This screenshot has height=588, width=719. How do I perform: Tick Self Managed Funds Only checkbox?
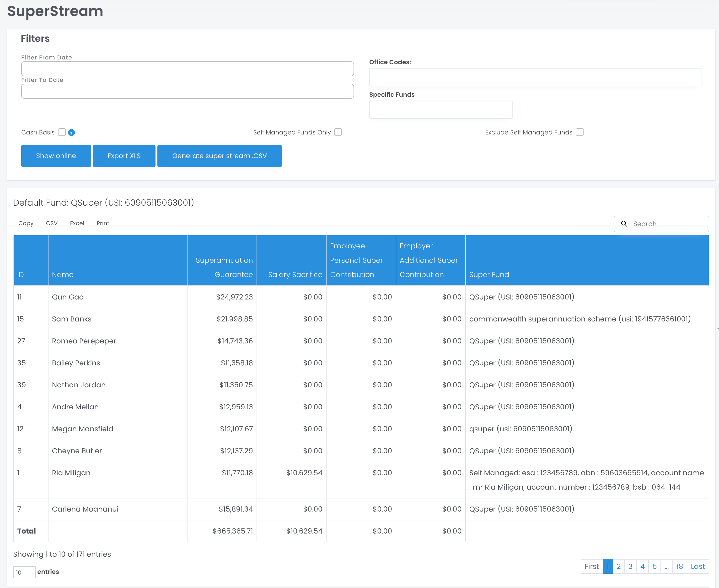pos(338,132)
